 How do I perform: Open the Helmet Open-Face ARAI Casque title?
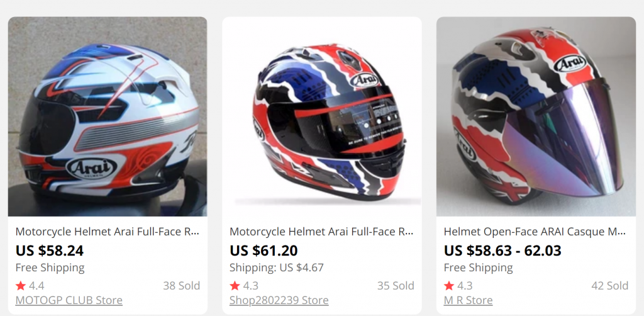pyautogui.click(x=535, y=232)
